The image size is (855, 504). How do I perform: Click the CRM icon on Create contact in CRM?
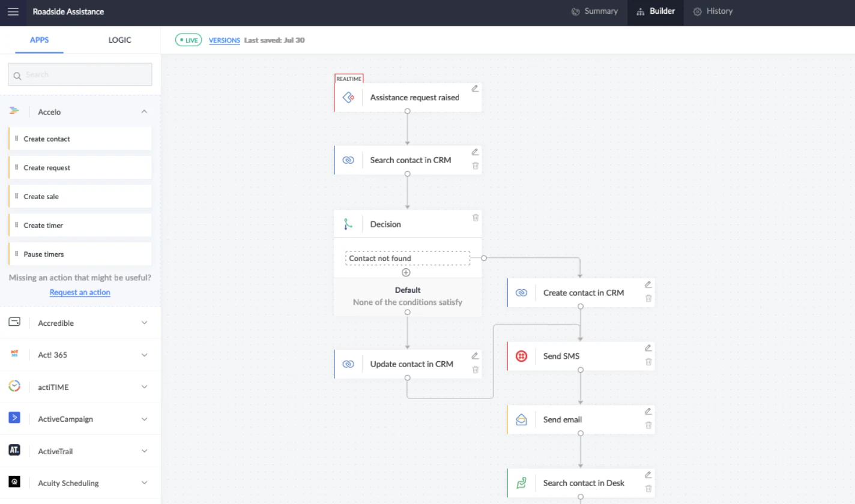521,293
